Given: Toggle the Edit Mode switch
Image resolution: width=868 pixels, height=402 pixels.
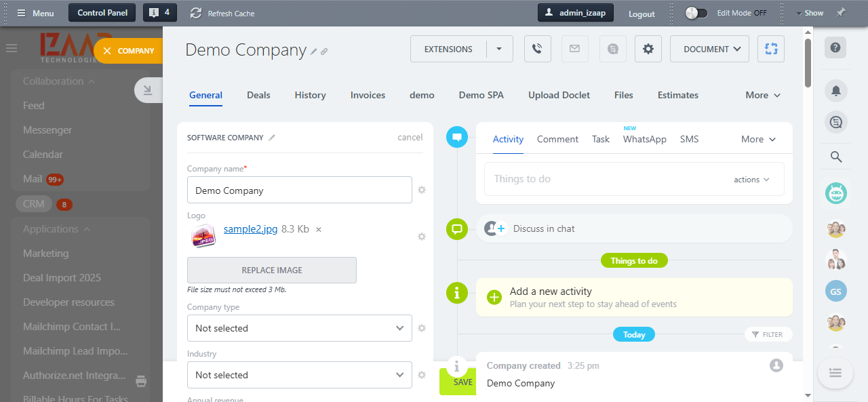Looking at the screenshot, I should tap(696, 13).
